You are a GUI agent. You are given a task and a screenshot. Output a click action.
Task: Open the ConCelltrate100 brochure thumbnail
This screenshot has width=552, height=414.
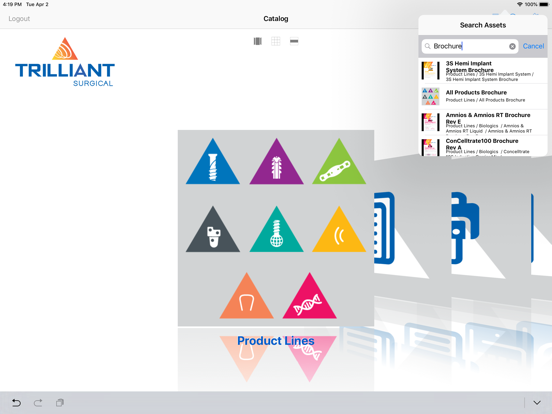point(430,147)
